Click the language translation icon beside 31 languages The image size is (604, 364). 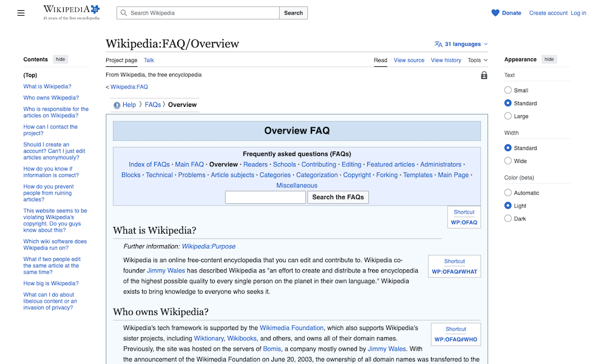(438, 44)
